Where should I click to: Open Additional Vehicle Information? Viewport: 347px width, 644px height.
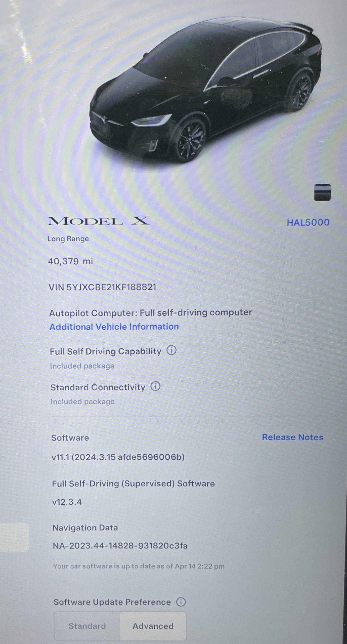click(114, 327)
